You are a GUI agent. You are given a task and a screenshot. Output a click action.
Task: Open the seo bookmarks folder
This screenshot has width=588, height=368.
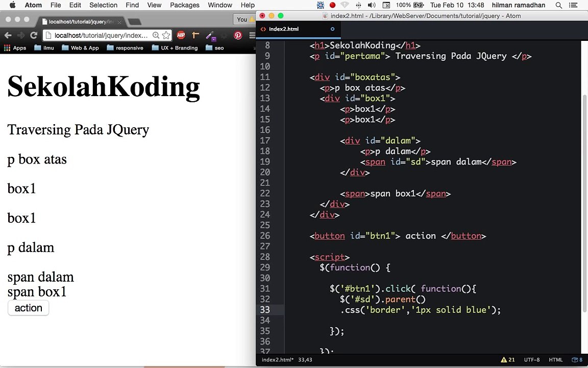point(214,48)
